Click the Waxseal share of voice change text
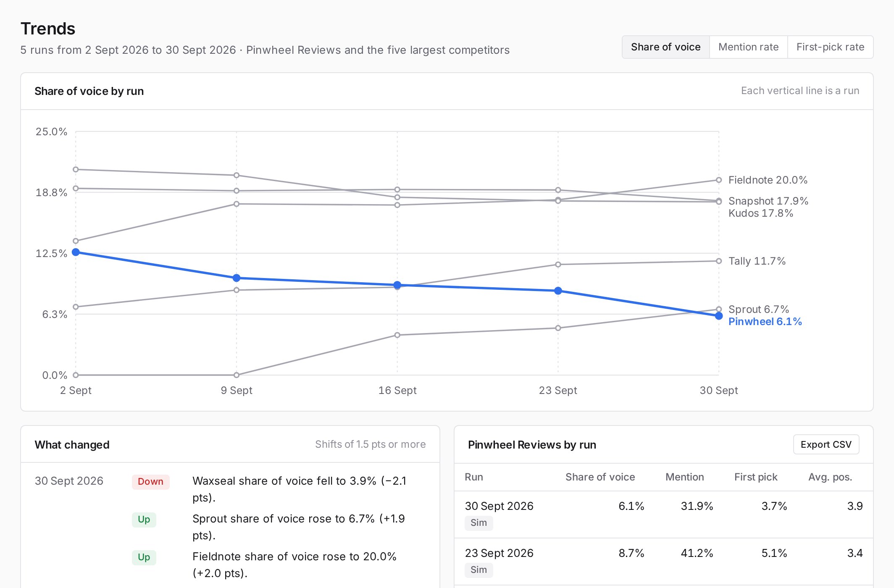The height and width of the screenshot is (588, 894). tap(299, 489)
